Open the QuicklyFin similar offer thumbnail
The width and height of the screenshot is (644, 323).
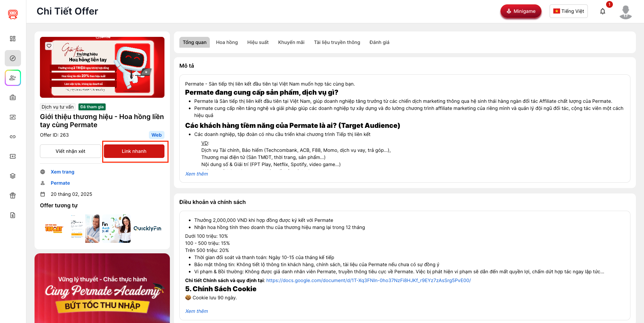148,229
